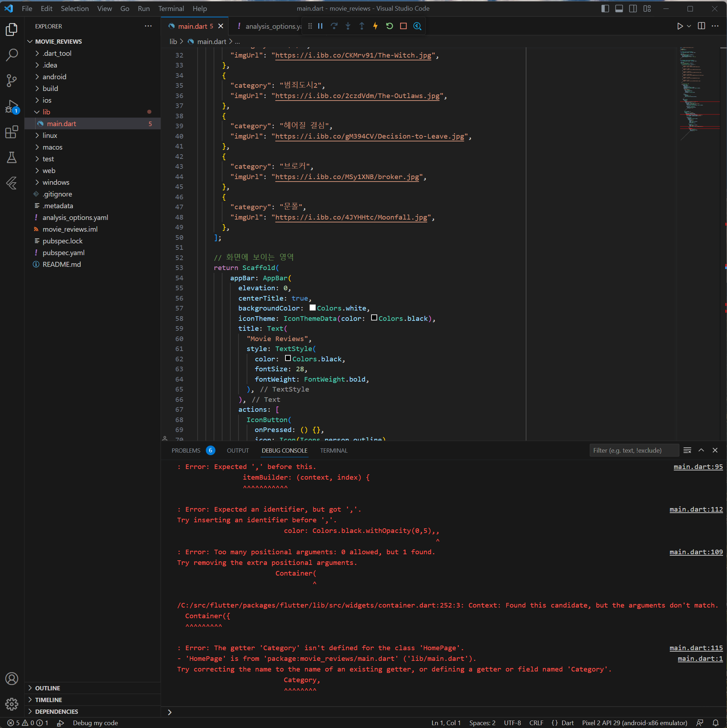Open editor More Actions ellipsis
The image size is (727, 728).
coord(715,26)
